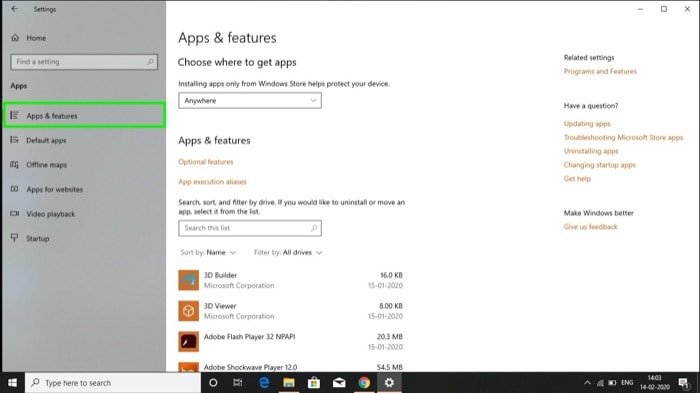Click the Default apps sidebar icon
The height and width of the screenshot is (393, 700).
tap(14, 140)
